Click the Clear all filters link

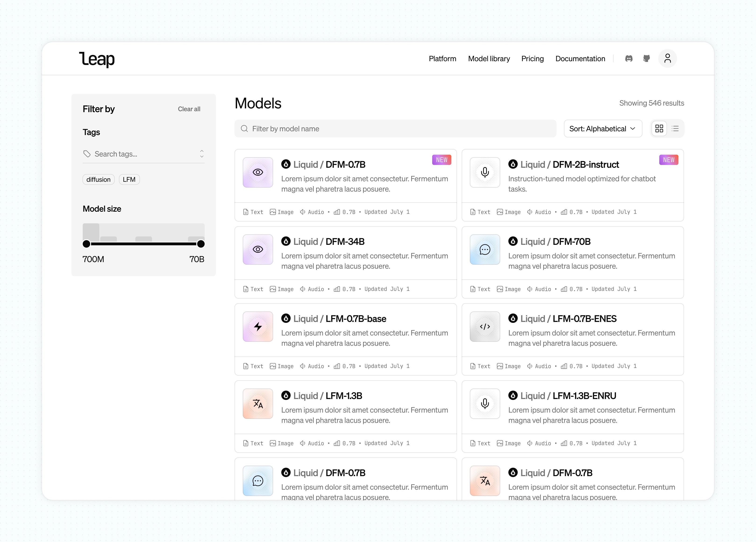pyautogui.click(x=189, y=109)
